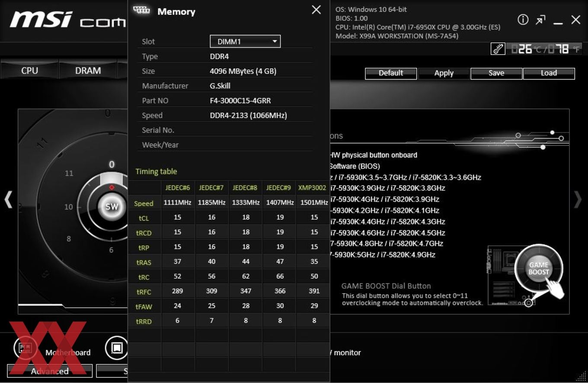Viewport: 588px width, 383px height.
Task: Click the pop-out arrow icon beside info
Action: click(x=540, y=20)
